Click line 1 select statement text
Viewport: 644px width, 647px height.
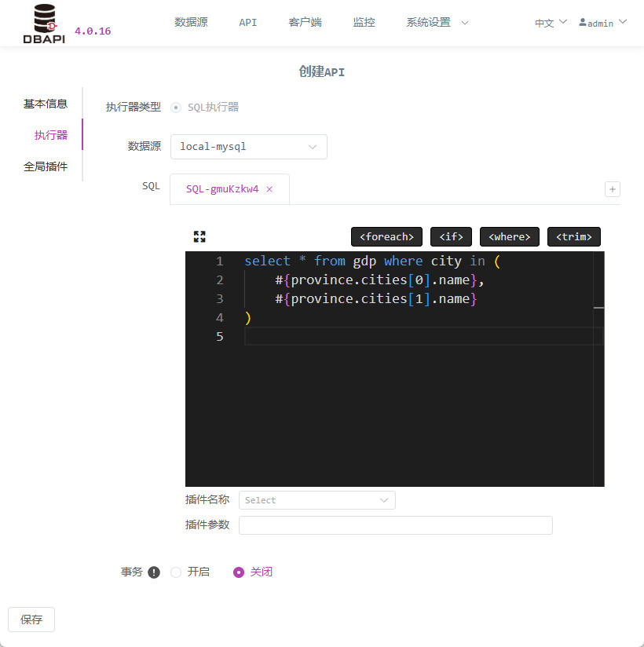point(372,261)
